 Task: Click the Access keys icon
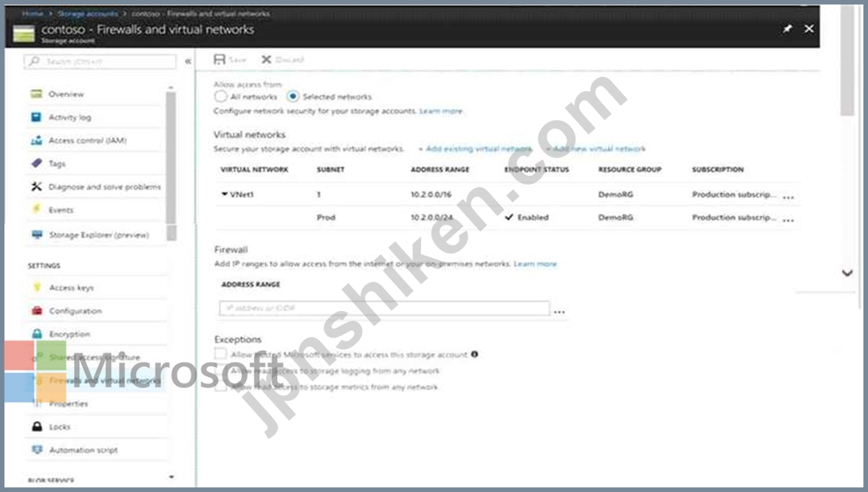click(x=37, y=287)
